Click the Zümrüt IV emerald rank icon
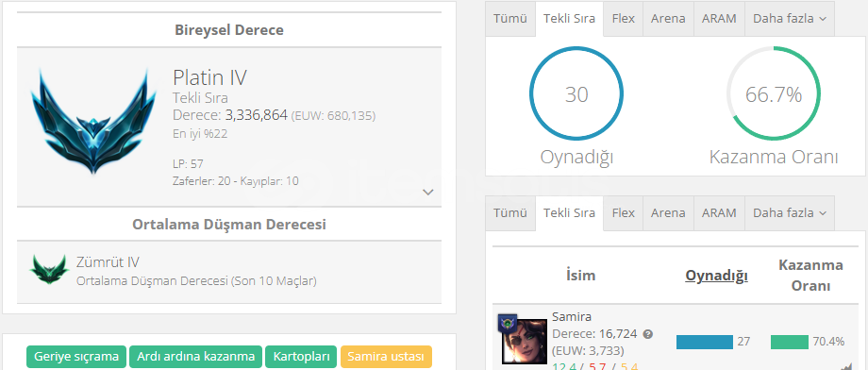Screen dimensions: 868x370 pos(49,269)
